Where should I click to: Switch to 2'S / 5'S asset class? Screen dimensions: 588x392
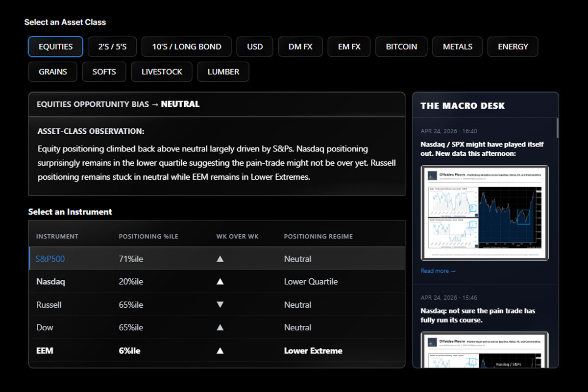[112, 47]
